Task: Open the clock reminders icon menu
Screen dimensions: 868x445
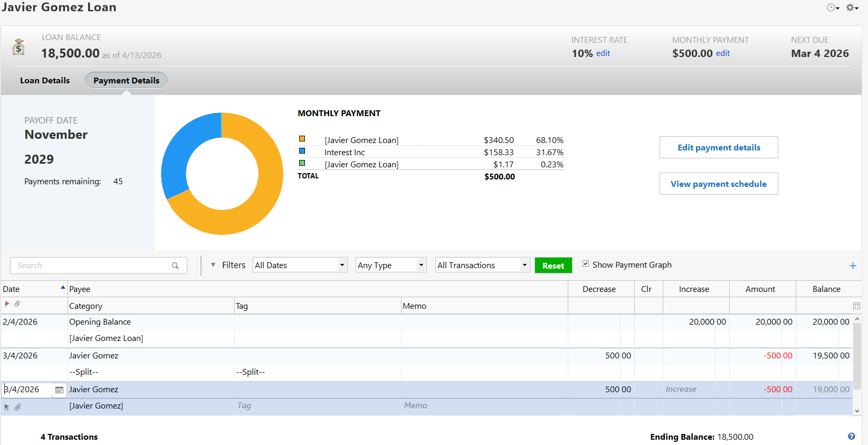Action: point(833,7)
